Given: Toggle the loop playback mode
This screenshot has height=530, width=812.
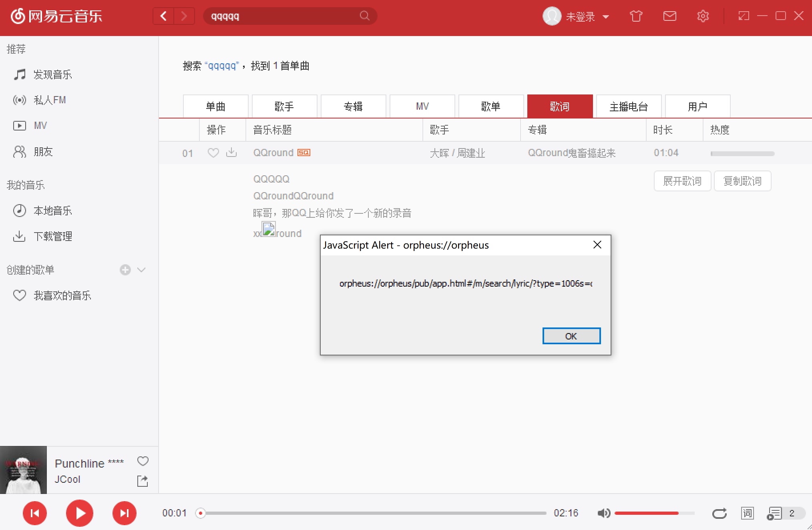Looking at the screenshot, I should tap(719, 513).
